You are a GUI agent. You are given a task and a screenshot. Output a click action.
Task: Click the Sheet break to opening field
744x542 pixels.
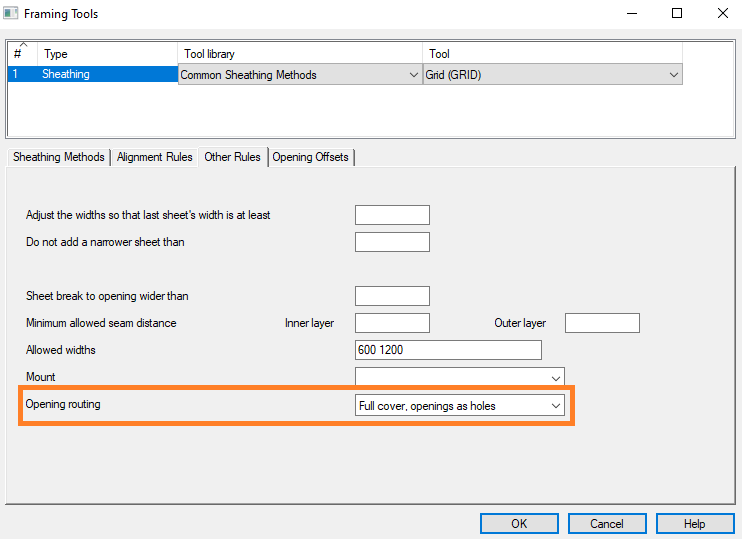392,296
